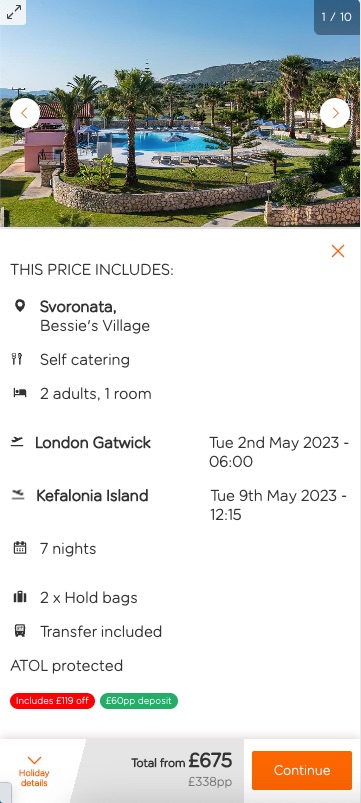Open the 1 / 10 photo counter

(x=337, y=17)
